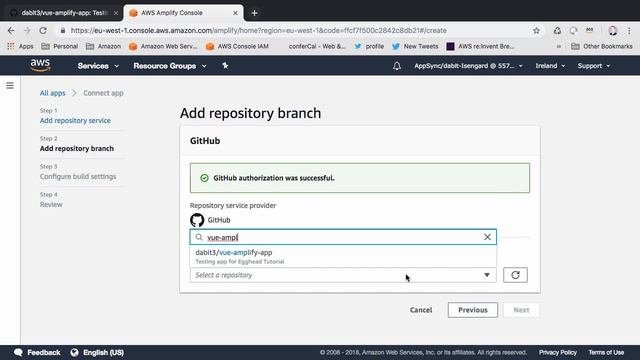Click the Connect app breadcrumb text
Screen dimensions: 640x360
[103, 93]
